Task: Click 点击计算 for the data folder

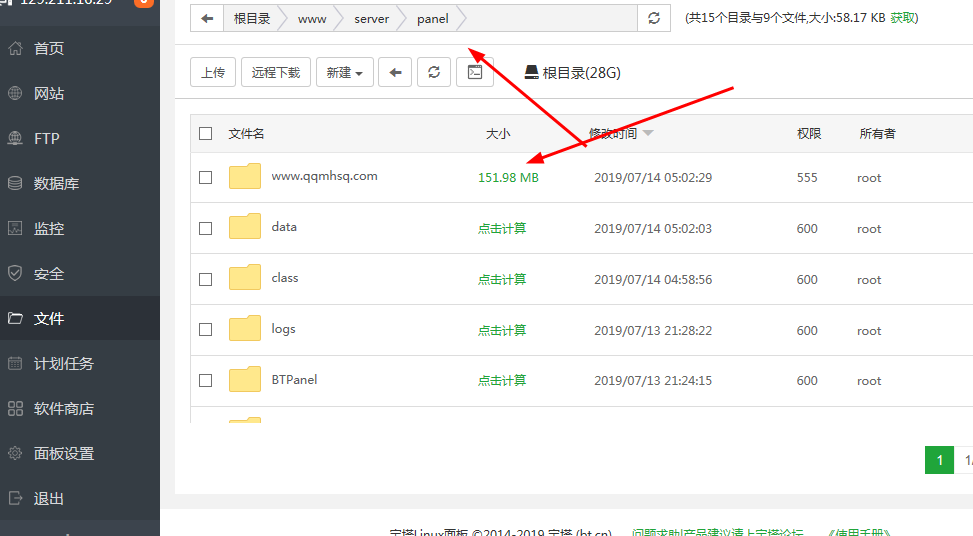Action: (x=502, y=228)
